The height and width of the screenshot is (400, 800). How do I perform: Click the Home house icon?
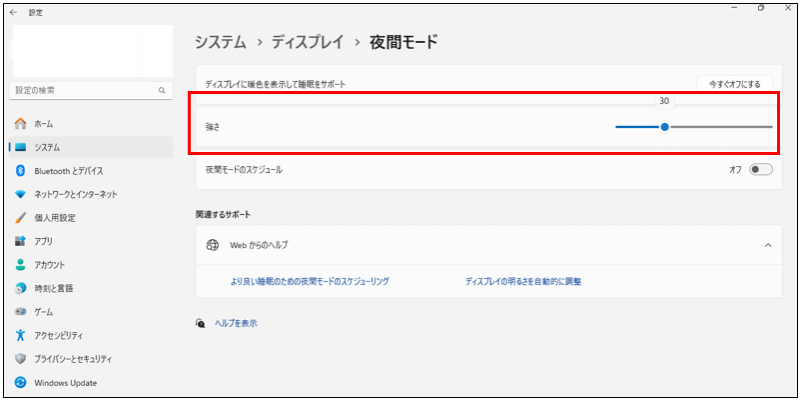pyautogui.click(x=20, y=124)
